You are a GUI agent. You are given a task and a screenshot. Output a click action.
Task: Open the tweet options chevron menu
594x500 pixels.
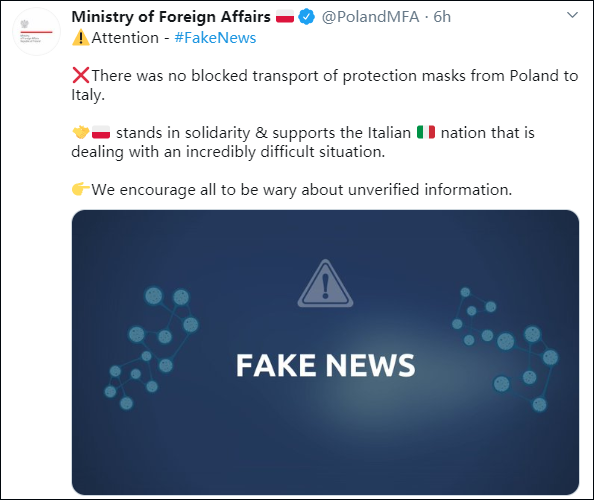tap(572, 15)
